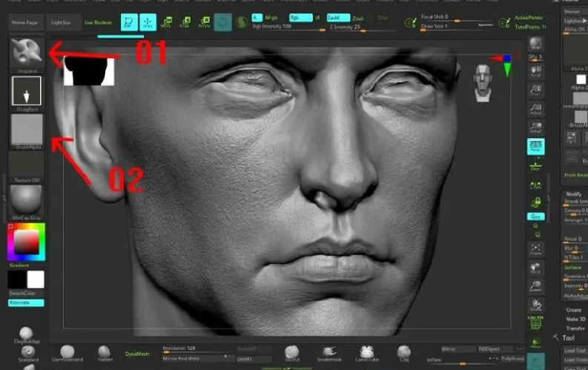Toggle Edit mode
This screenshot has width=588, height=370.
point(129,22)
